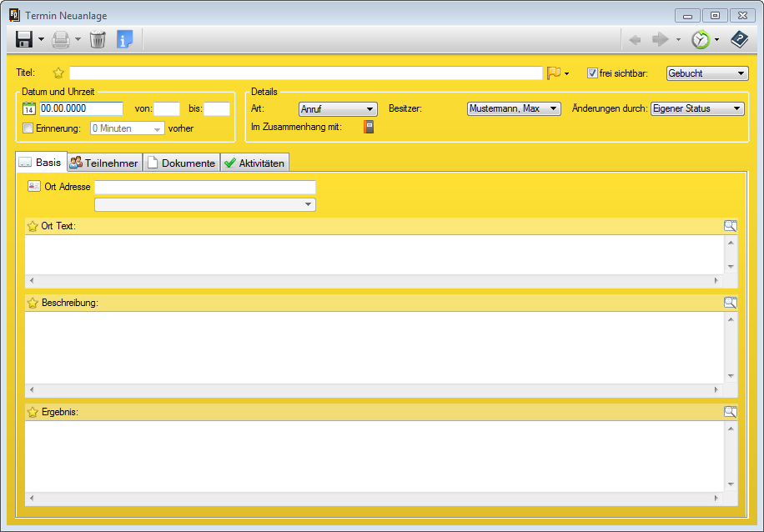This screenshot has height=532, width=764.
Task: Open the blue info icon
Action: point(124,39)
